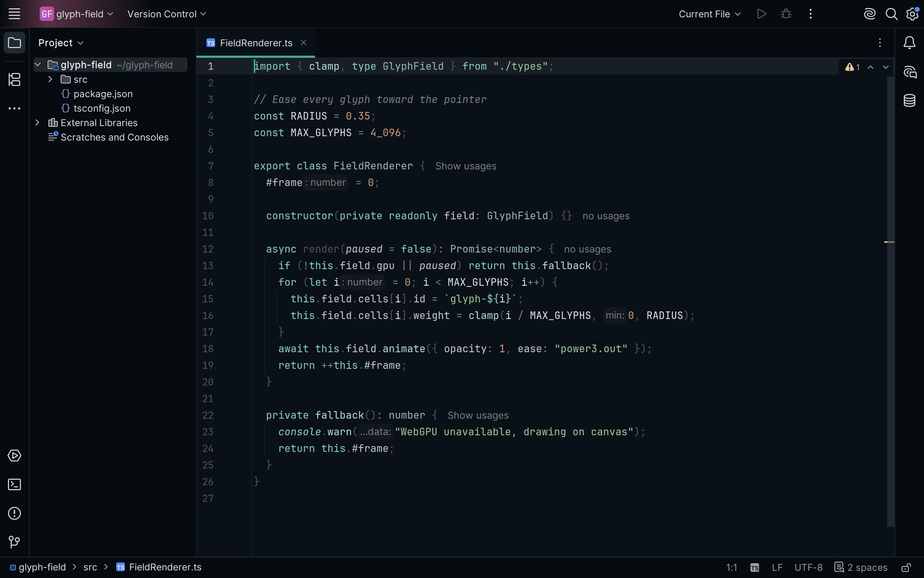Screen dimensions: 924x578
Task: Show more tool windows ellipsis
Action: pyautogui.click(x=14, y=109)
